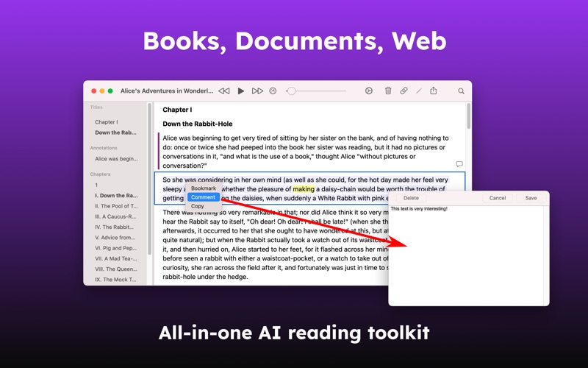Image resolution: width=588 pixels, height=368 pixels.
Task: Click the main text vertical scrollbar
Action: point(468,116)
